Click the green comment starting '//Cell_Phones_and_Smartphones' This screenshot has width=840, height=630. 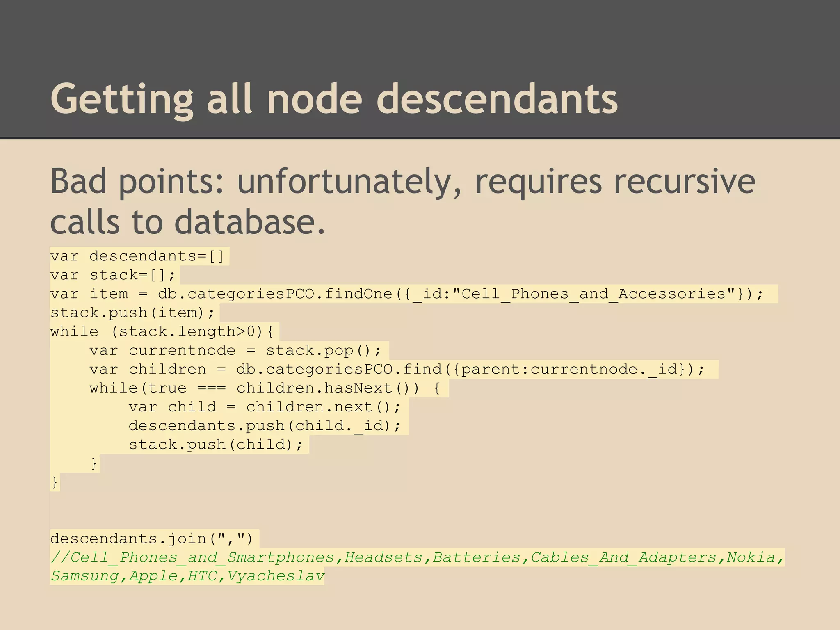point(417,557)
